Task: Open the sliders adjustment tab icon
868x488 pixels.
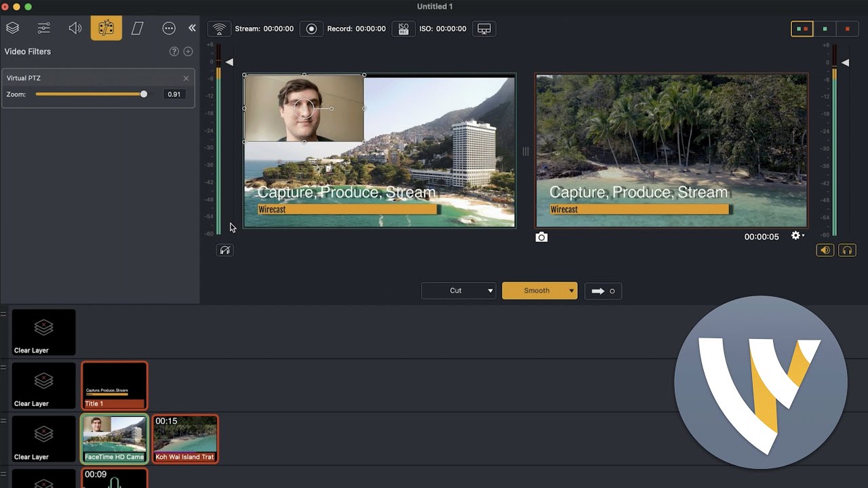Action: 43,28
